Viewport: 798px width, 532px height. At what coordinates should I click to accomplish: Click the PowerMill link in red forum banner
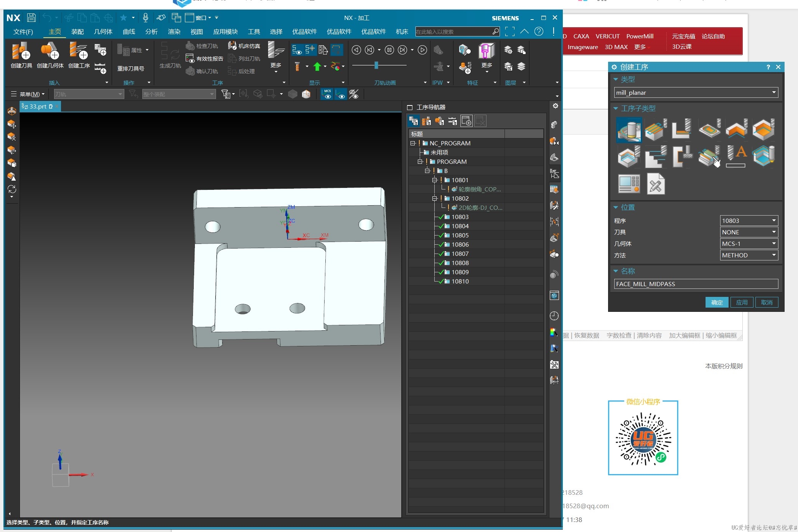coord(640,36)
